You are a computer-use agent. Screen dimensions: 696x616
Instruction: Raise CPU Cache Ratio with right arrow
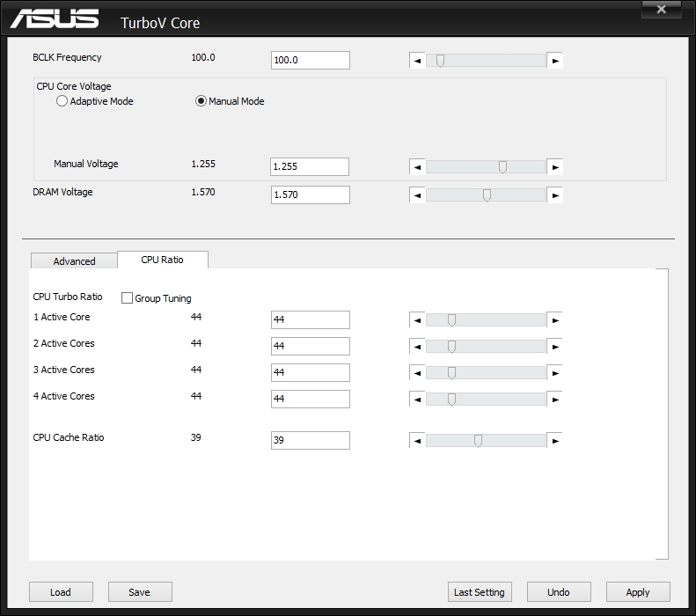click(x=555, y=441)
